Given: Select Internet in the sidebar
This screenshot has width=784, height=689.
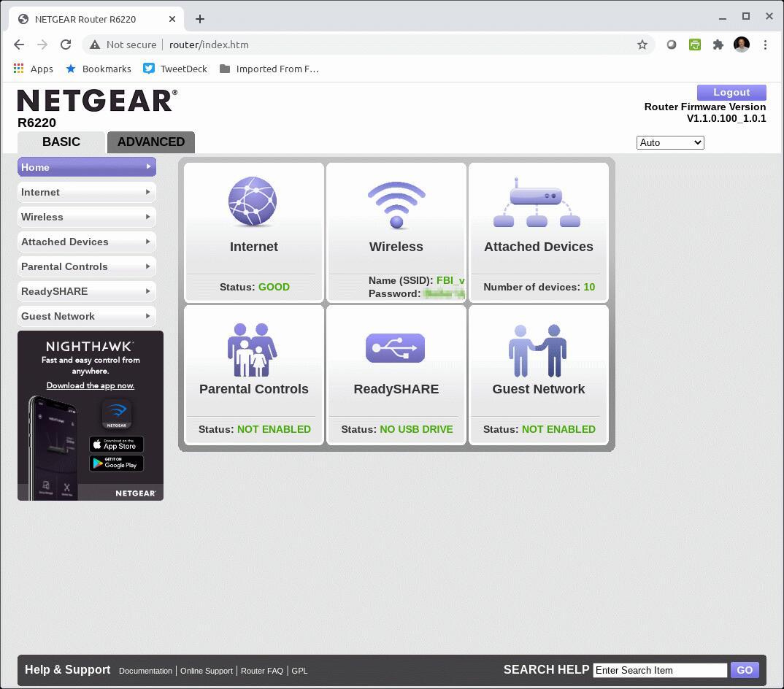Looking at the screenshot, I should [86, 192].
